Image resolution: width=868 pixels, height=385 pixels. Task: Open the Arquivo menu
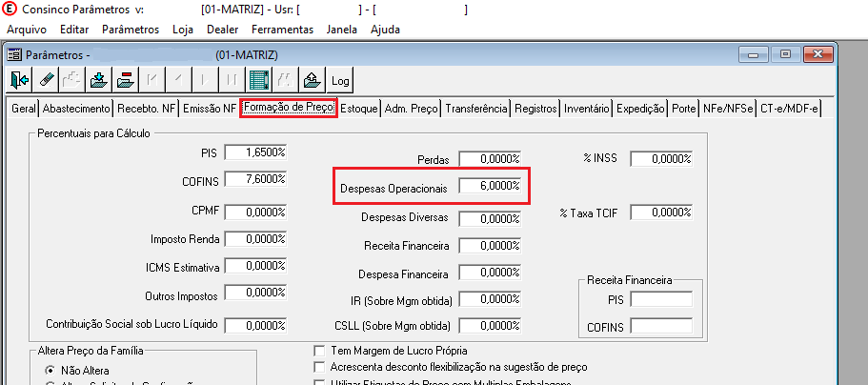coord(27,30)
